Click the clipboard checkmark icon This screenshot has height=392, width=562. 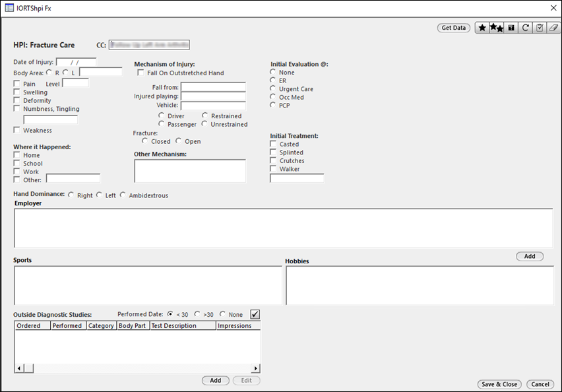(x=540, y=28)
